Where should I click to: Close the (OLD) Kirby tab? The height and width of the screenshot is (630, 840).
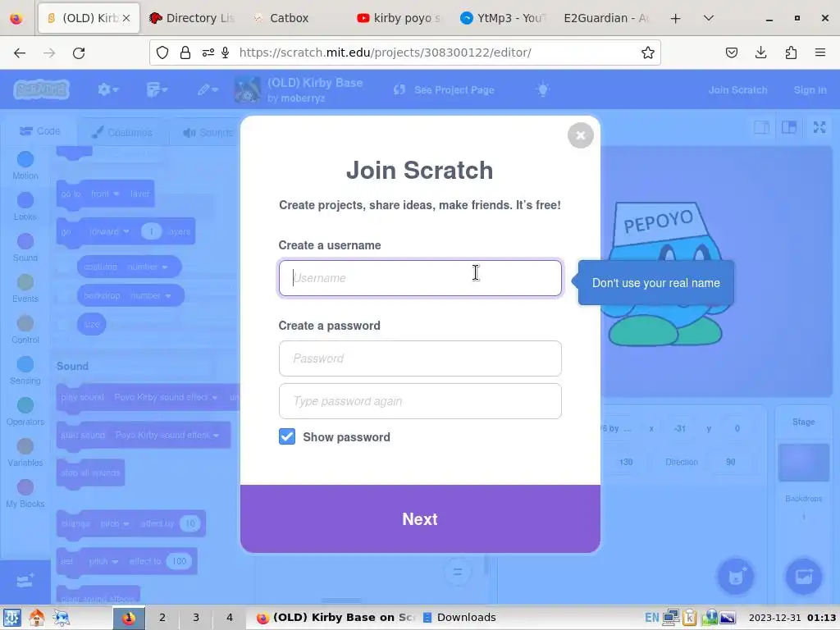(x=126, y=18)
